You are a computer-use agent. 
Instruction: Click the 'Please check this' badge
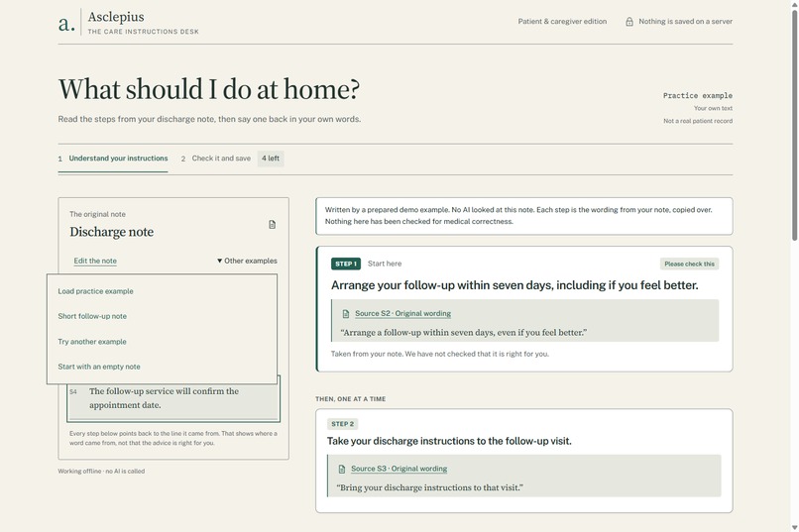[x=689, y=264]
